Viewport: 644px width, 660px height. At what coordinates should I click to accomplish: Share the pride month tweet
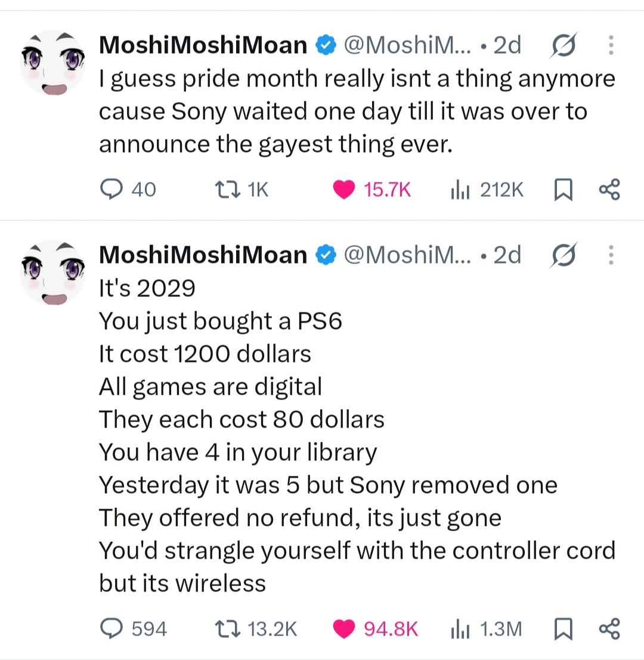tap(609, 190)
